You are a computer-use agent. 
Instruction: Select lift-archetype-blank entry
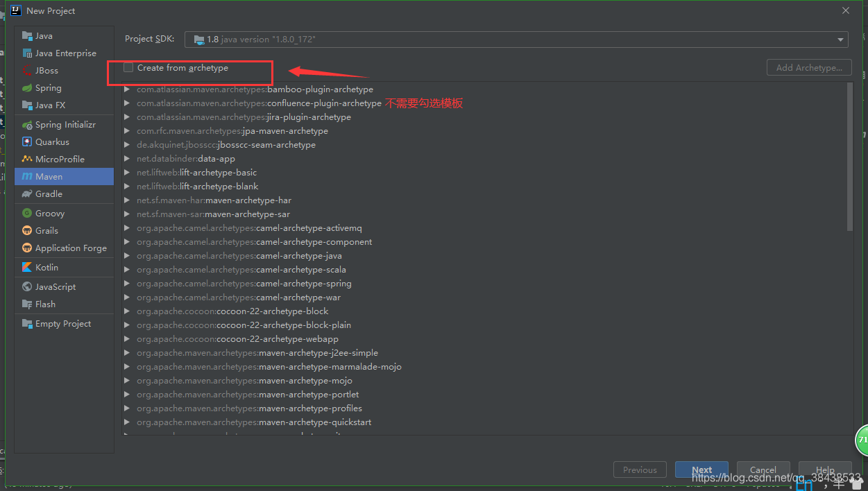198,187
